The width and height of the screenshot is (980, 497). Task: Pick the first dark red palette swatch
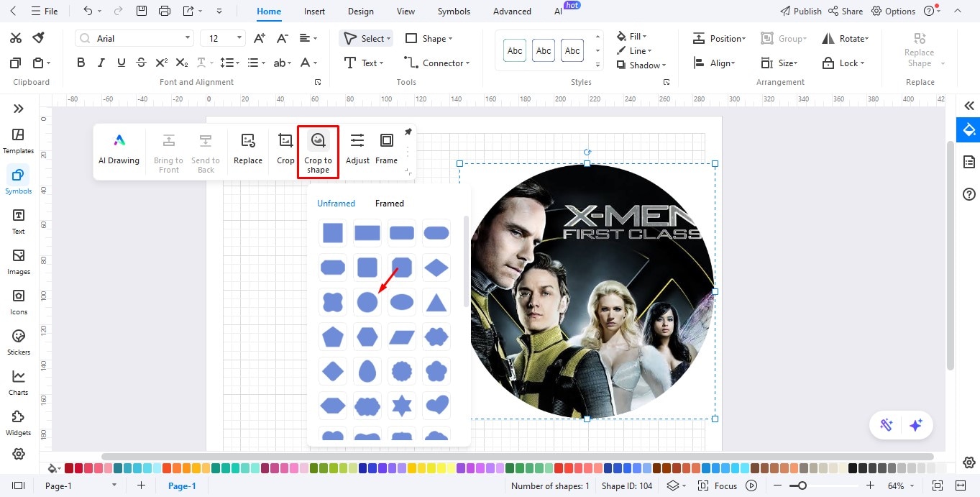68,468
